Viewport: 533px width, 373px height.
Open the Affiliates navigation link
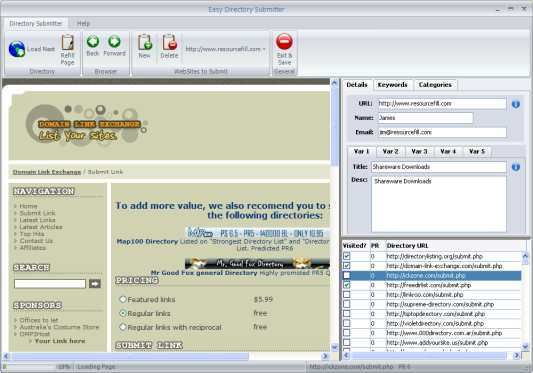coord(32,248)
